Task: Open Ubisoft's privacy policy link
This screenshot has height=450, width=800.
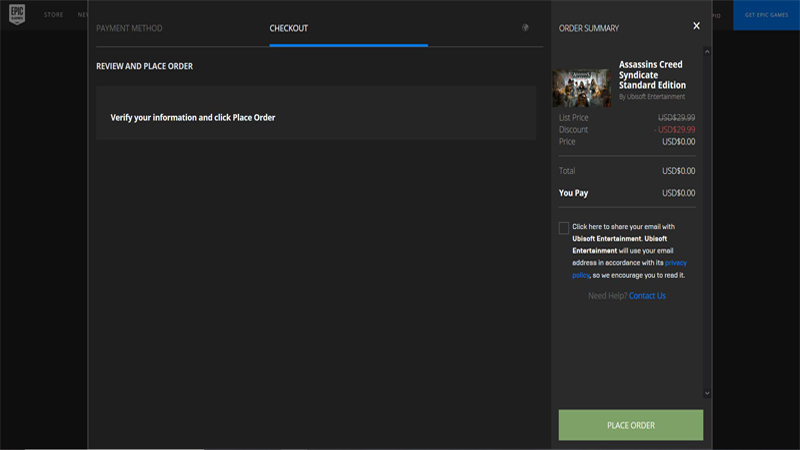Action: tap(677, 262)
